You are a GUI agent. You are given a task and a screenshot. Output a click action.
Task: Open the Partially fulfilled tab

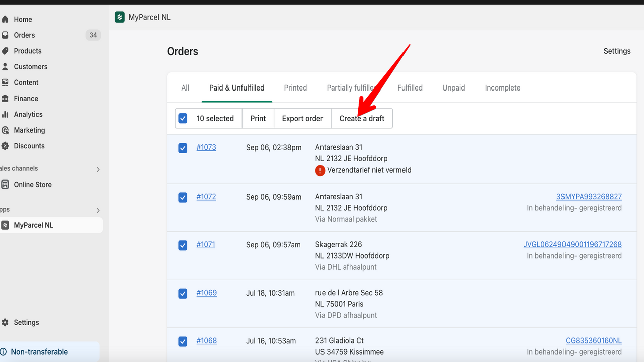coord(352,88)
